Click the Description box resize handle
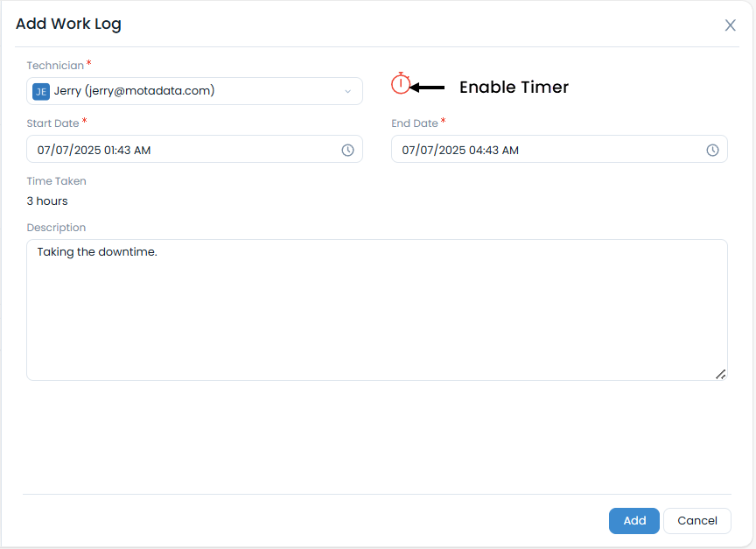Image resolution: width=756 pixels, height=549 pixels. click(720, 374)
